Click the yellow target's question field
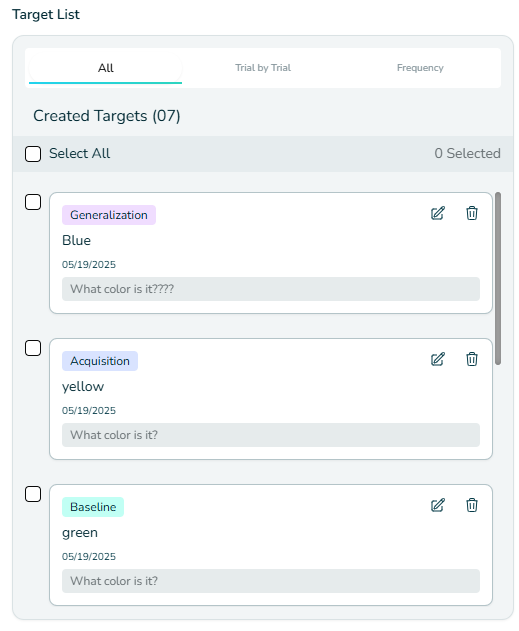This screenshot has width=519, height=631. pyautogui.click(x=271, y=435)
